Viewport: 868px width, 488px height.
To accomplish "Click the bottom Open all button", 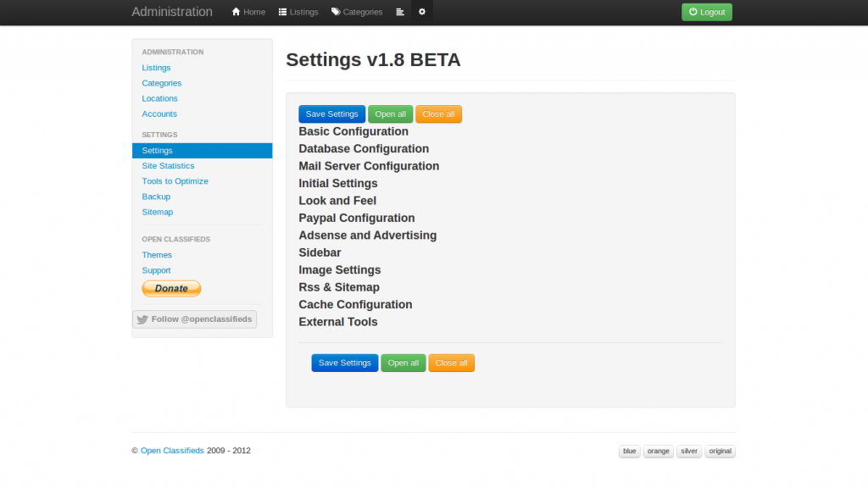I will tap(403, 363).
